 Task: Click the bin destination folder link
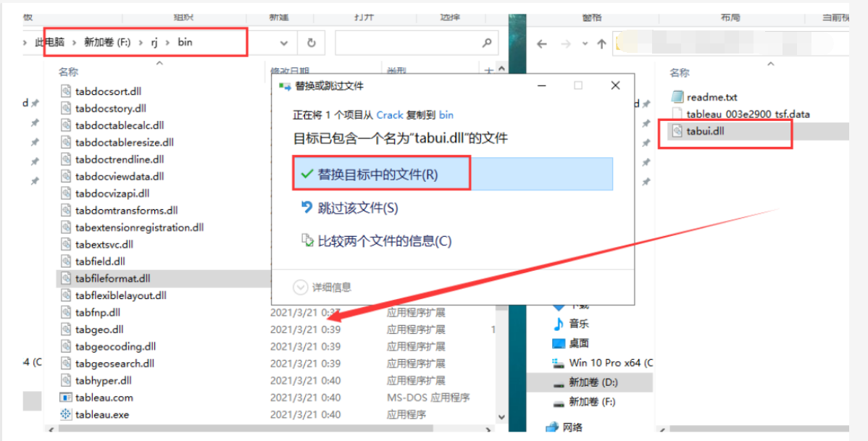[446, 115]
